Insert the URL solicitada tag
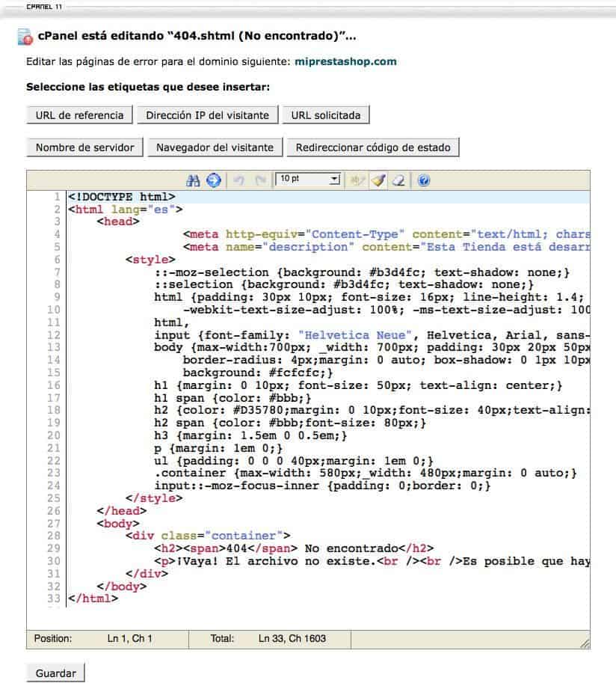Viewport: 616px width, 692px height. tap(325, 115)
